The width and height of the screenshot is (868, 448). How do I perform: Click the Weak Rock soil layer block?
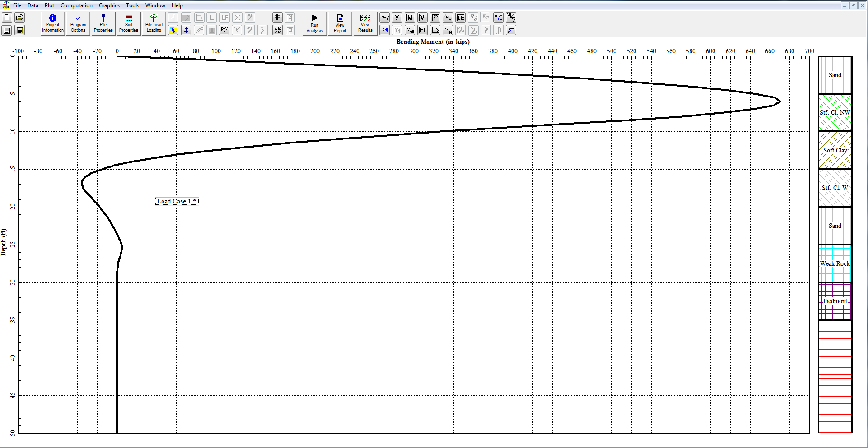(835, 263)
